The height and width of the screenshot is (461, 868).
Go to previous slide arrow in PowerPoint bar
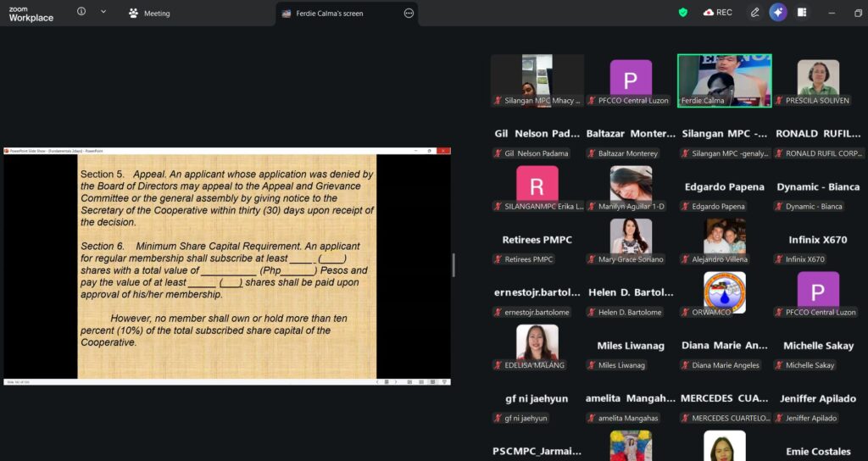(378, 382)
